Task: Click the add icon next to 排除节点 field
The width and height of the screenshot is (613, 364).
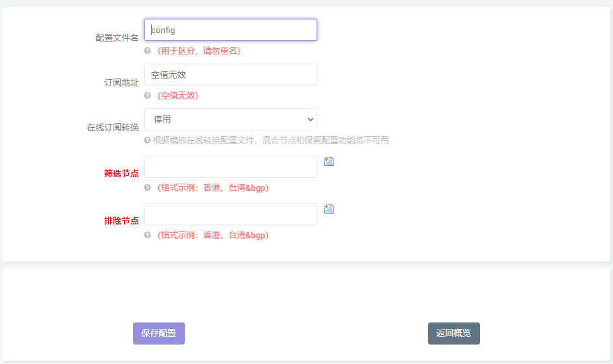Action: 329,209
